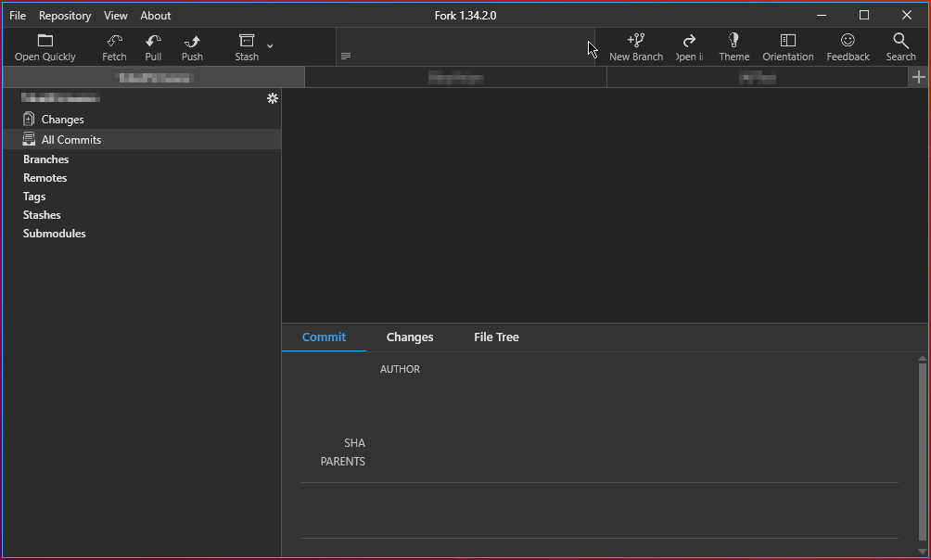
Task: Click the details panel scrollbar down arrow
Action: point(922,552)
